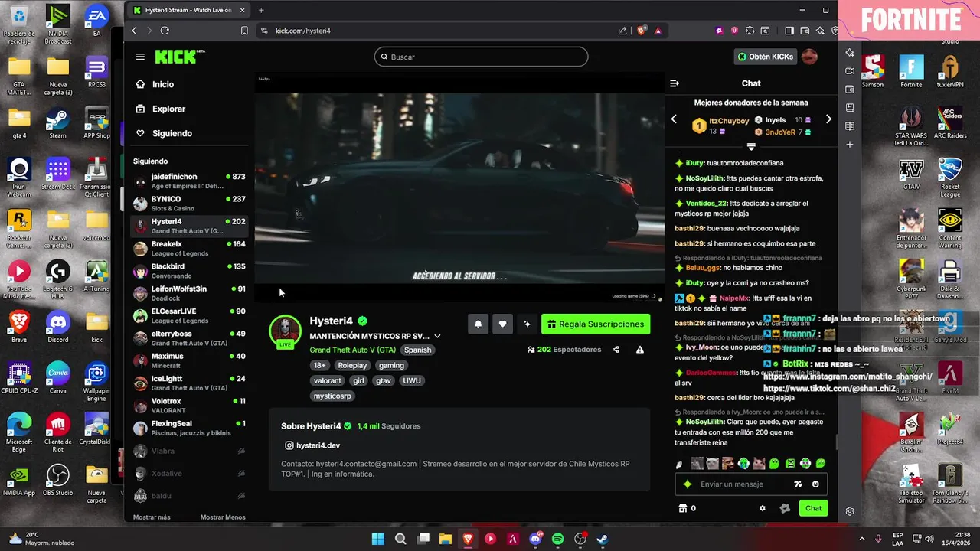980x551 pixels.
Task: Click the stream video player
Action: [459, 187]
